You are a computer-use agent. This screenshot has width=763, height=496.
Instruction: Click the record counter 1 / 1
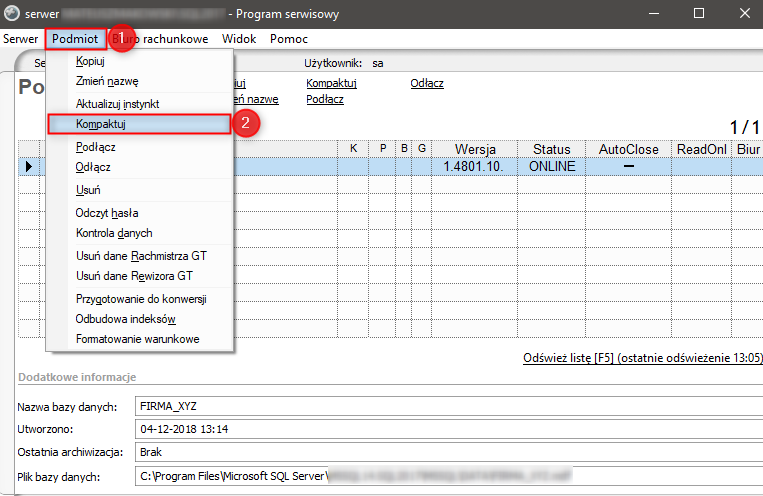[745, 128]
